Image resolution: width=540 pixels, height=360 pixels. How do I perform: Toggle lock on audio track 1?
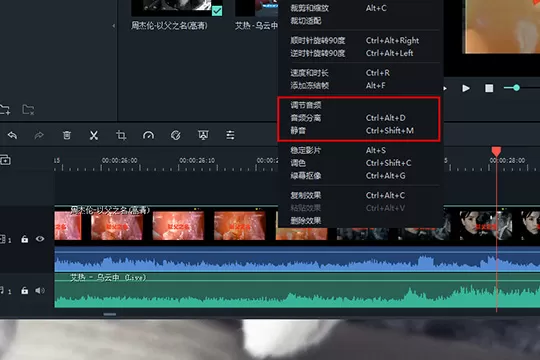[x=24, y=290]
